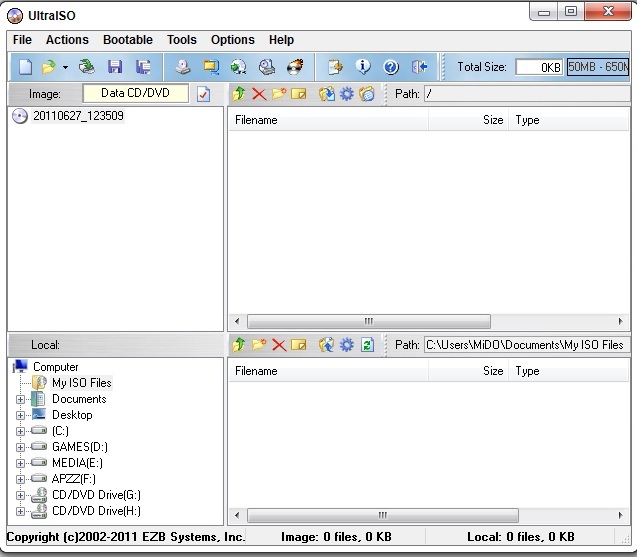Screen dimensions: 637x557
Task: Expand the (C:) drive node
Action: (x=20, y=431)
